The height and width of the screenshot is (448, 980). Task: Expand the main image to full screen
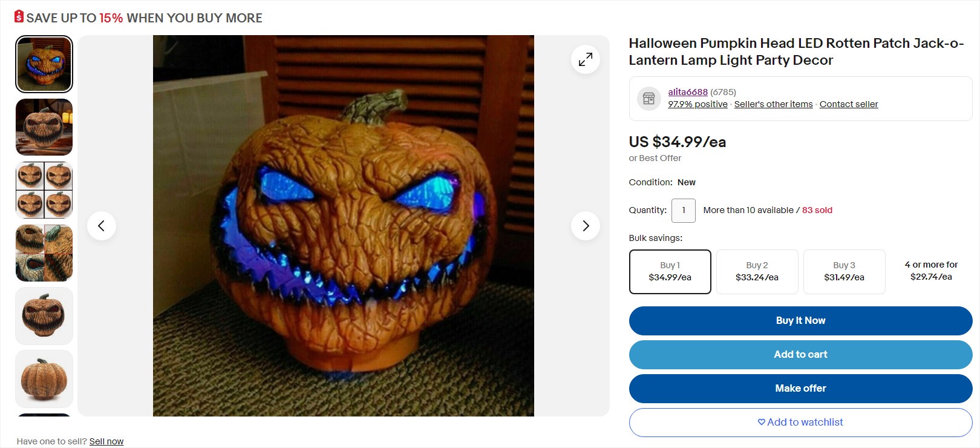point(586,59)
